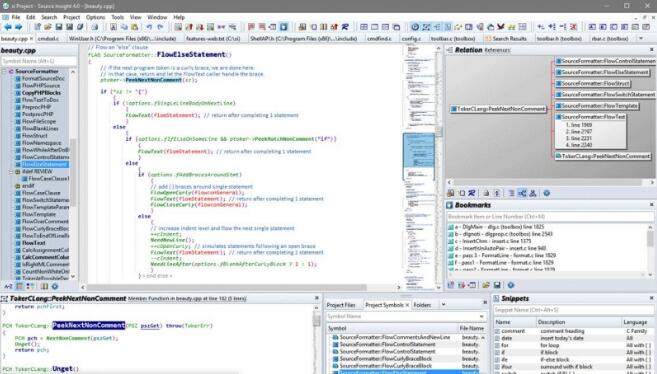657x374 pixels.
Task: Close the Snippets panel
Action: (x=652, y=298)
